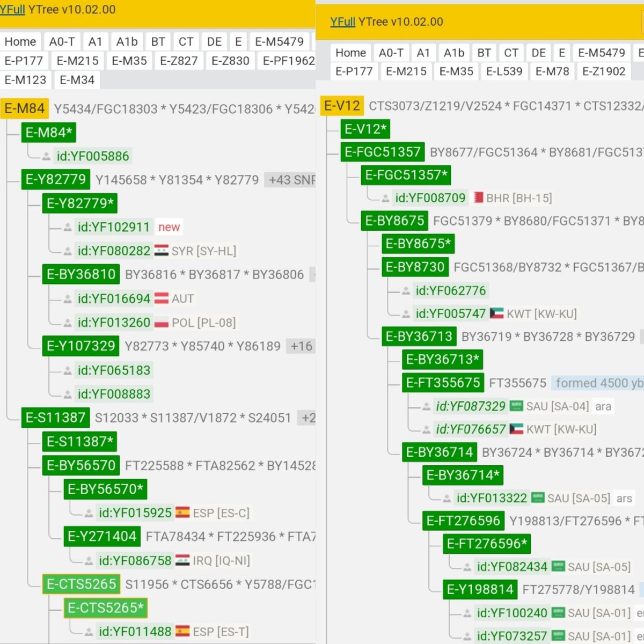This screenshot has width=644, height=644.
Task: Select E-M123 breadcrumb in left panel
Action: (x=25, y=80)
